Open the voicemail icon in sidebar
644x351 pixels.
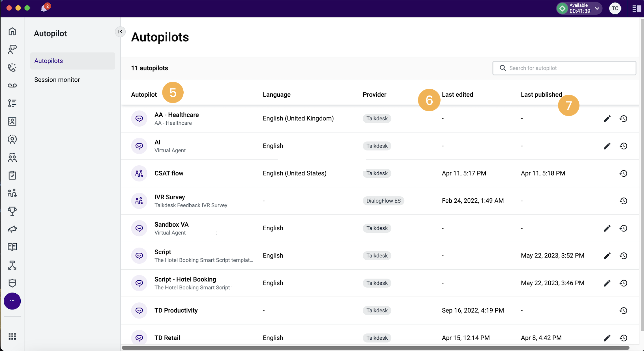coord(12,85)
